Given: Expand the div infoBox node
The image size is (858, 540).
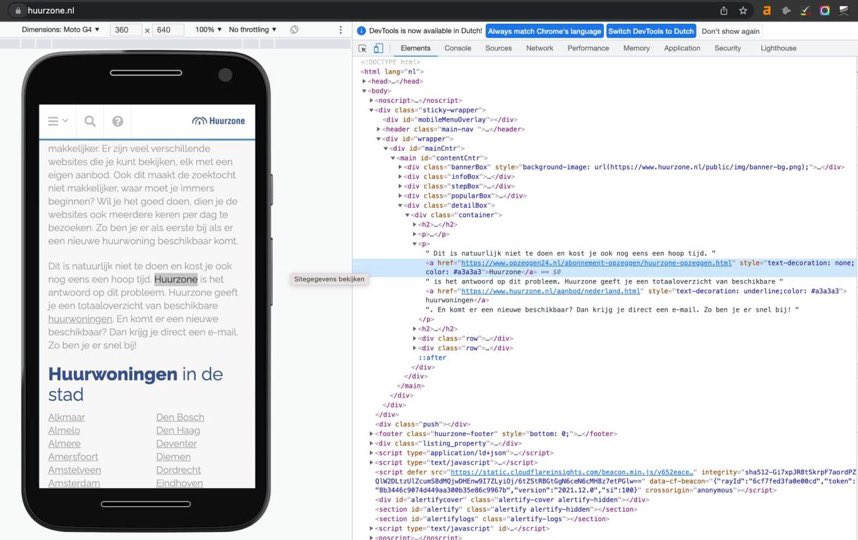Looking at the screenshot, I should coord(400,177).
